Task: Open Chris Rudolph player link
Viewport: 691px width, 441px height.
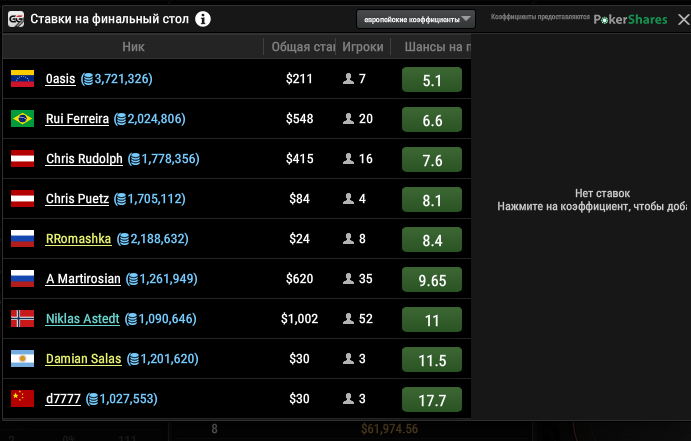Action: [x=84, y=159]
